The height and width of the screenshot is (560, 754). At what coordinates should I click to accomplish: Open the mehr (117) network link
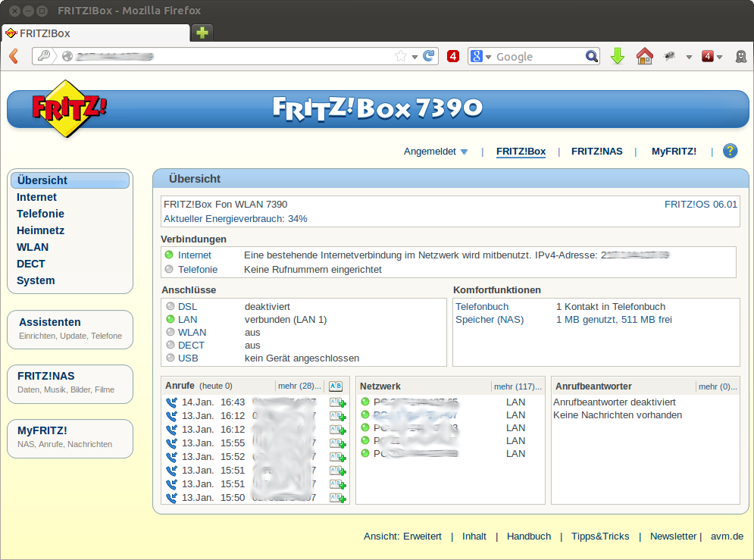tap(518, 386)
